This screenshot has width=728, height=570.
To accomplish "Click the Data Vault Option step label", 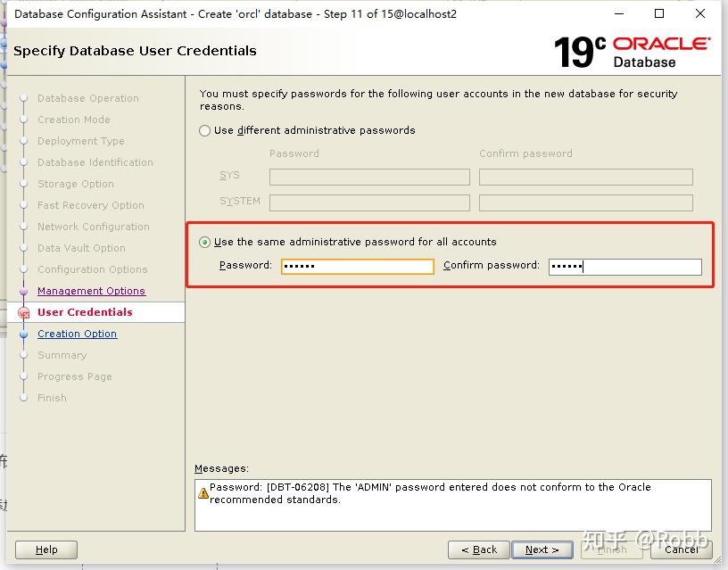I will [x=81, y=248].
